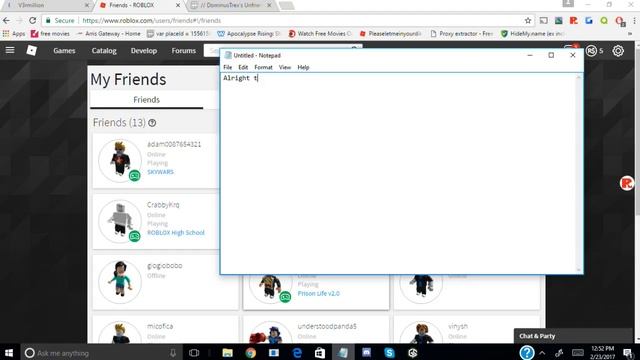Open File Explorer from the taskbar
Screen dimensions: 640x360
[227, 353]
